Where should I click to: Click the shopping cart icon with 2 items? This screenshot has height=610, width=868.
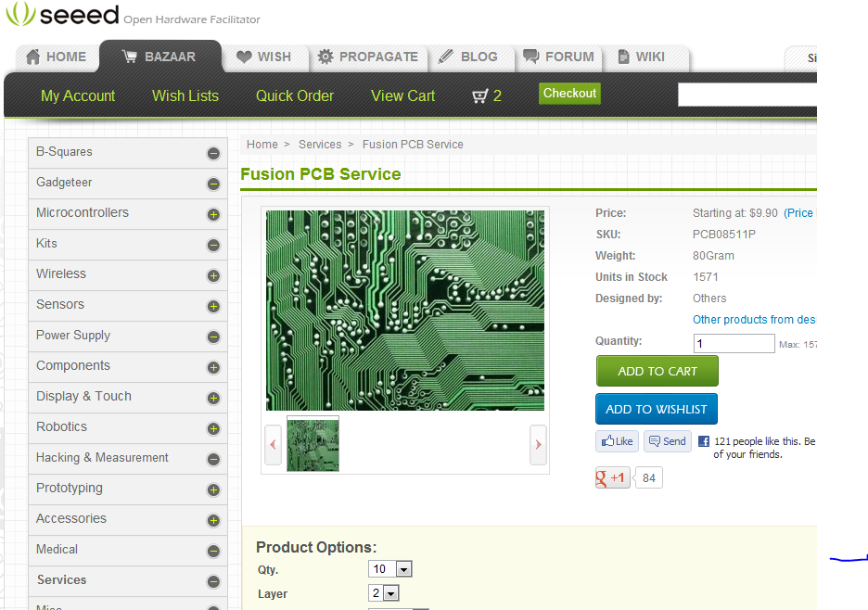[x=487, y=95]
